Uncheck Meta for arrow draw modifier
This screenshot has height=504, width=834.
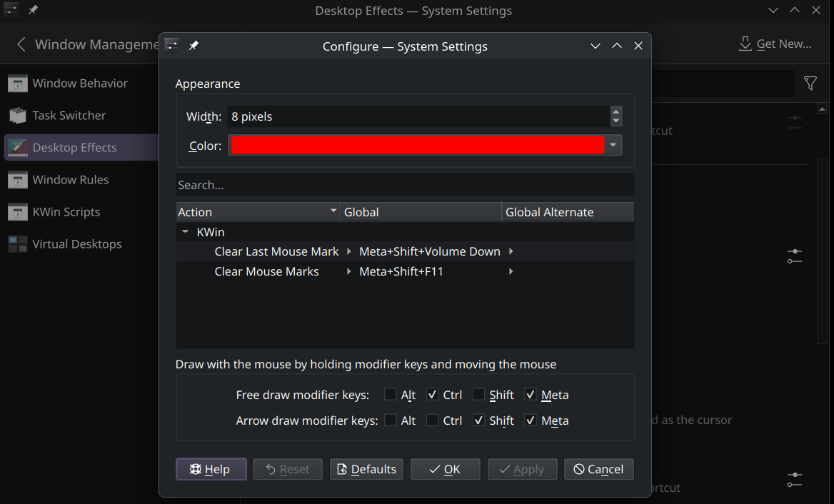(x=531, y=420)
